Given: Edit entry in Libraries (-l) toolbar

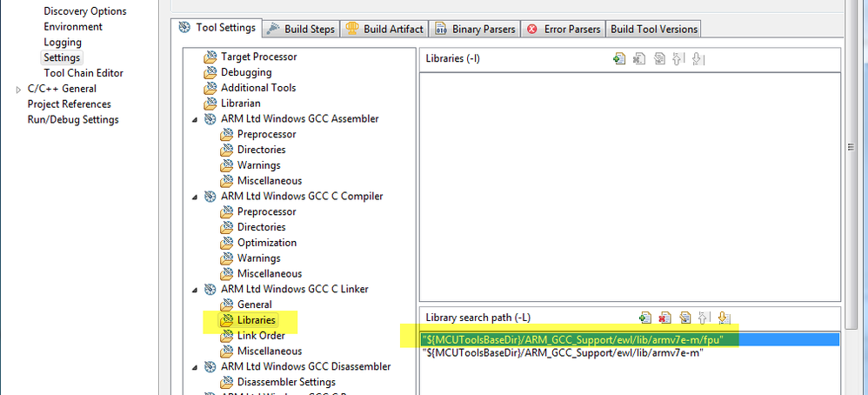Looking at the screenshot, I should tap(658, 58).
